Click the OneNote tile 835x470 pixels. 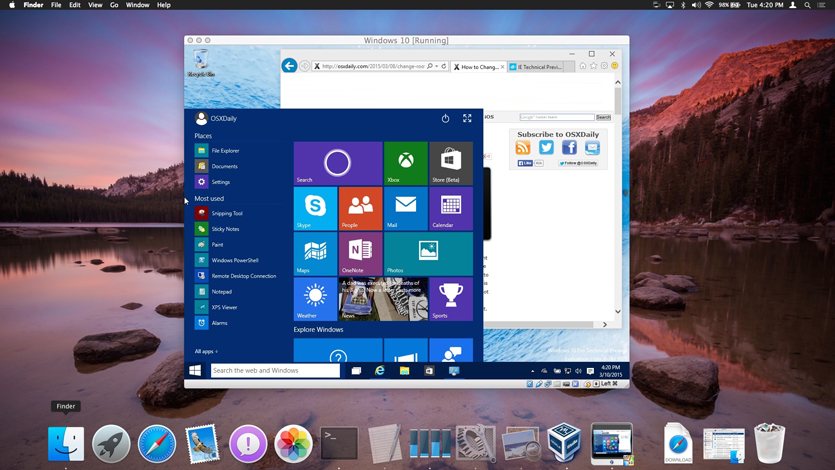click(360, 253)
